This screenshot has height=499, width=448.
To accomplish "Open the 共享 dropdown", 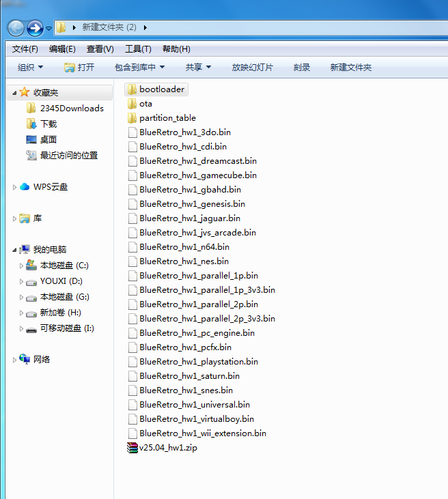I will click(x=198, y=67).
